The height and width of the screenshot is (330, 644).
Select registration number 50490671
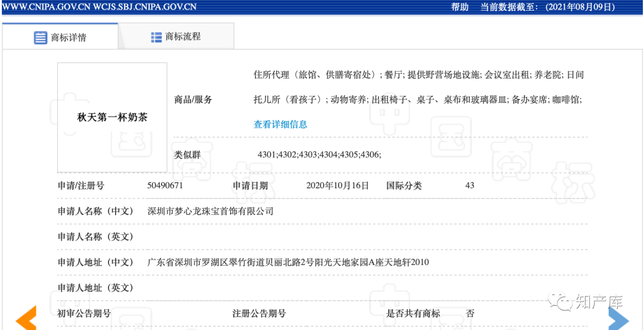[x=165, y=185]
